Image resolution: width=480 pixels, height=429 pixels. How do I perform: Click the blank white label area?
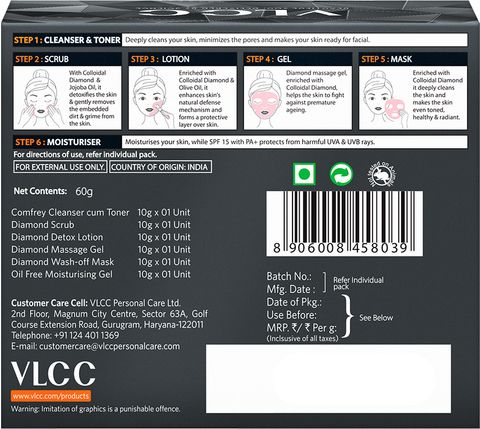(x=328, y=379)
